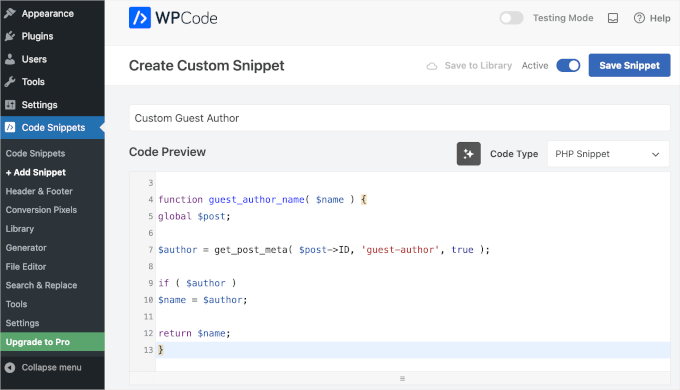Screen dimensions: 680x390
Task: Select + Add Snippet submenu item
Action: (36, 172)
